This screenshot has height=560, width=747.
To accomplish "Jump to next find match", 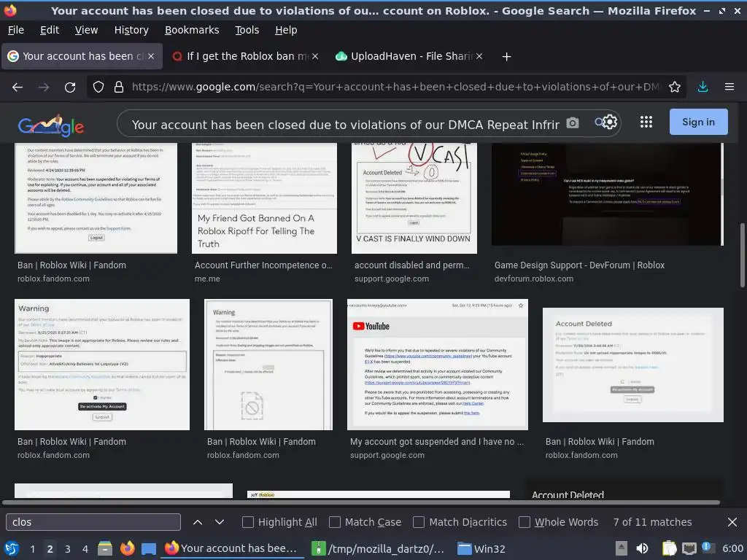I will pyautogui.click(x=220, y=522).
